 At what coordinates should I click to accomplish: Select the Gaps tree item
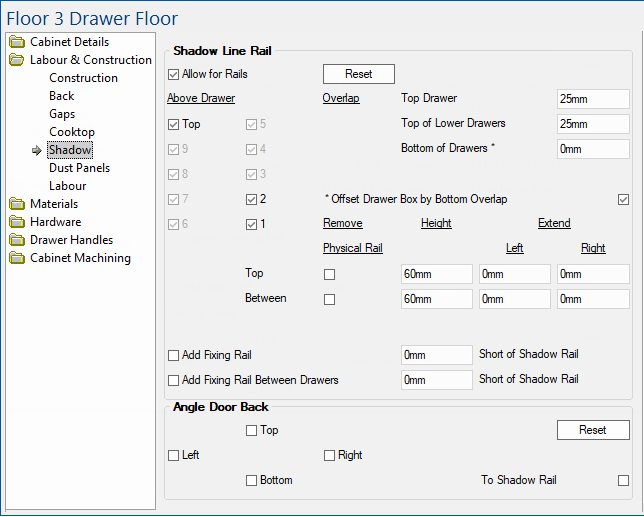tap(62, 114)
